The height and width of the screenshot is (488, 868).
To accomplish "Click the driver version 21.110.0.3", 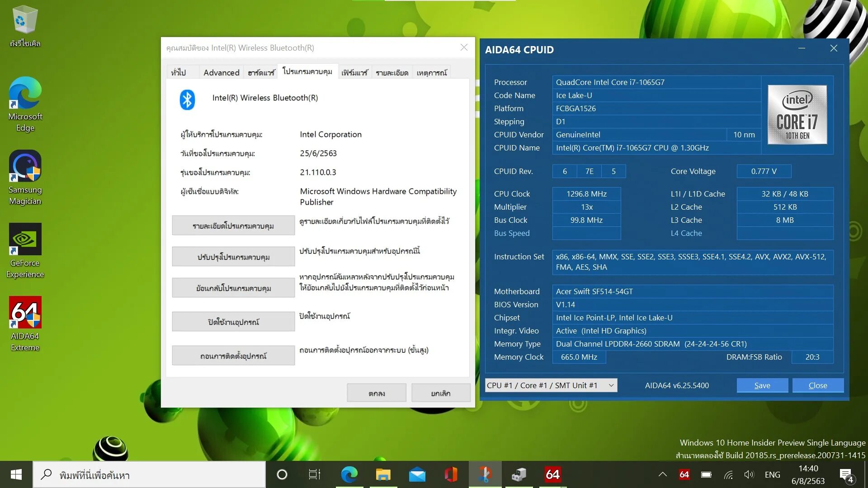I will click(x=318, y=172).
